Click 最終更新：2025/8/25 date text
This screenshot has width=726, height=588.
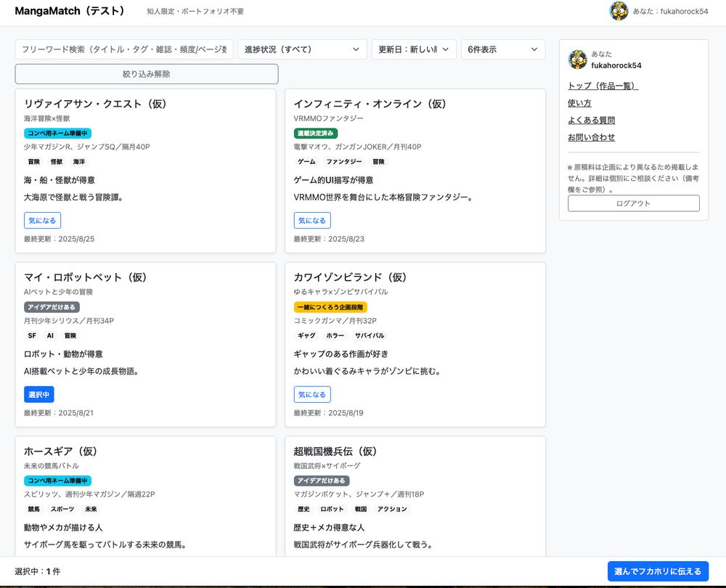pos(60,239)
